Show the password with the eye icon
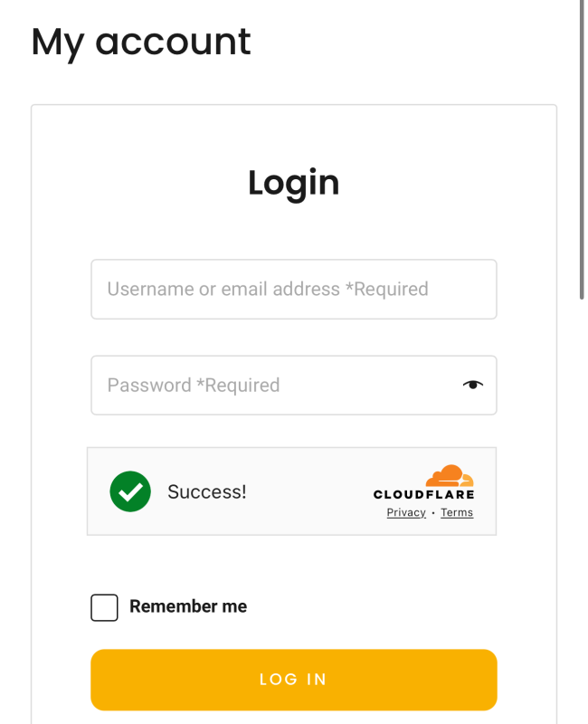 [x=472, y=385]
